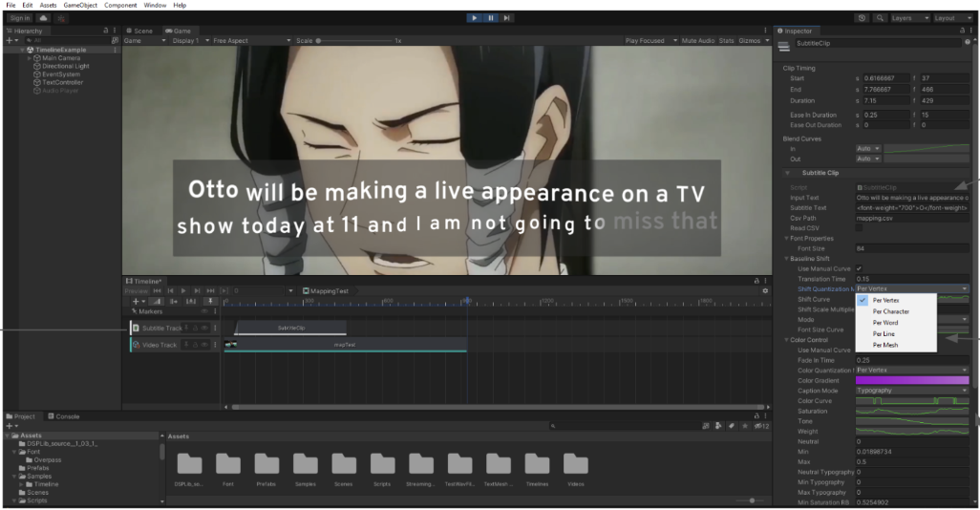Toggle the Timeline marker pin icon
This screenshot has height=510, width=980.
(211, 301)
